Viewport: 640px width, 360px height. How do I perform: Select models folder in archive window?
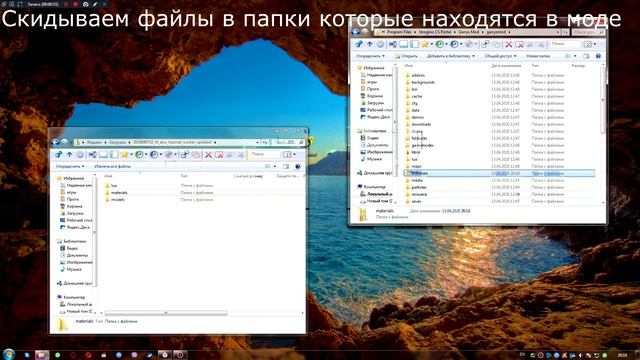115,200
